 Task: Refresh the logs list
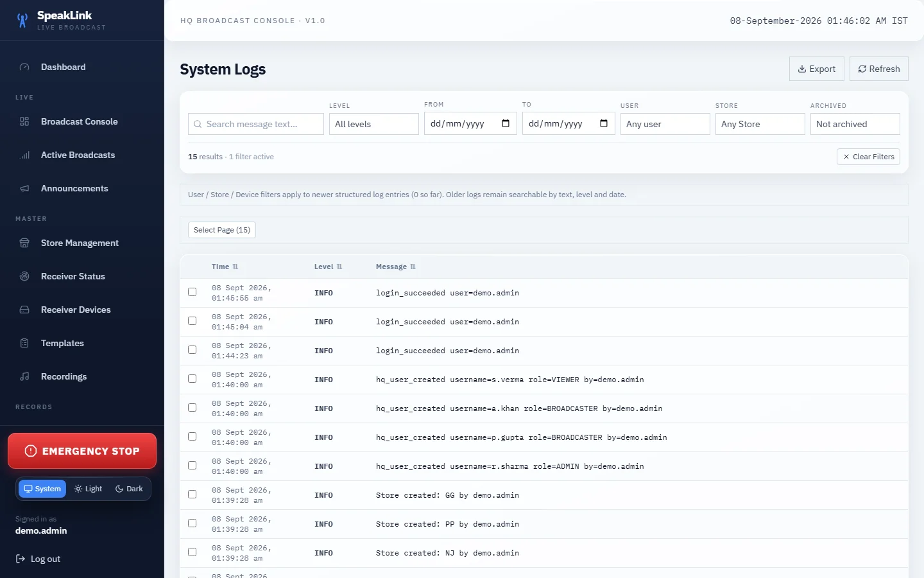click(879, 69)
